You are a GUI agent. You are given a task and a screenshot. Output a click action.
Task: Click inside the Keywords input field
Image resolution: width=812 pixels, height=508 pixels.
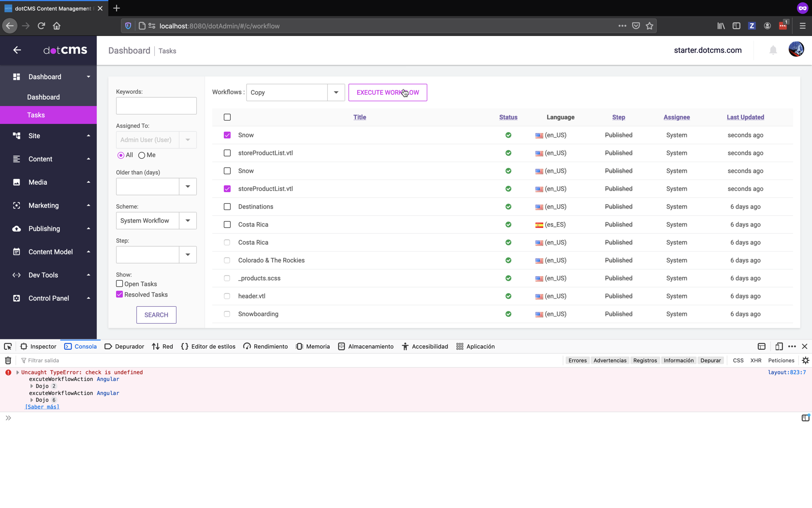[156, 105]
